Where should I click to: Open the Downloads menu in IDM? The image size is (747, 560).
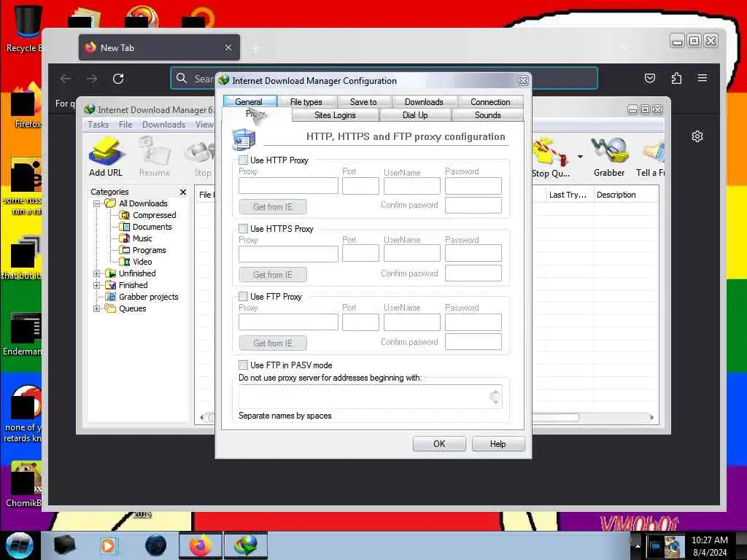coord(164,125)
